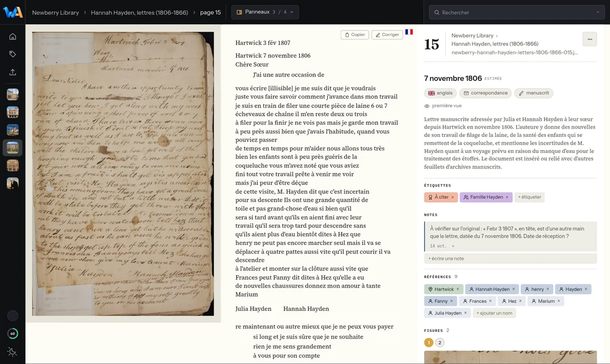The width and height of the screenshot is (610, 364).
Task: Remove the Famille Hayden tag
Action: [507, 197]
